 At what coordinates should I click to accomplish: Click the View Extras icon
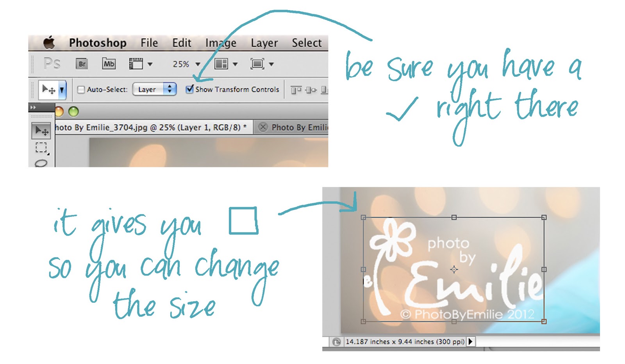click(x=136, y=64)
